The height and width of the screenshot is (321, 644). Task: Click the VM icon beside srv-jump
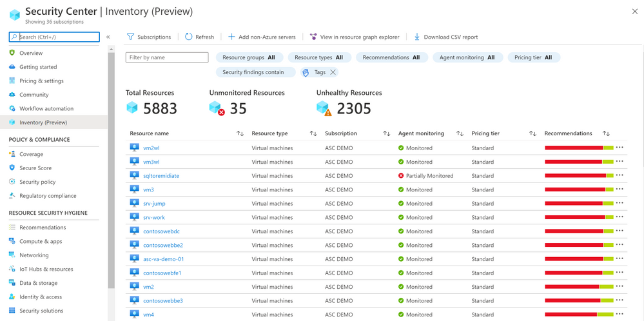coord(134,203)
